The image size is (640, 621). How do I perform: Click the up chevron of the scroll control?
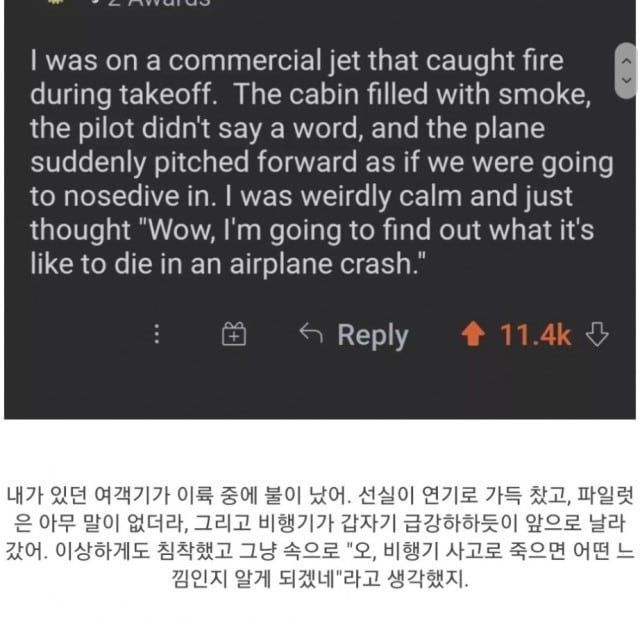tap(627, 60)
